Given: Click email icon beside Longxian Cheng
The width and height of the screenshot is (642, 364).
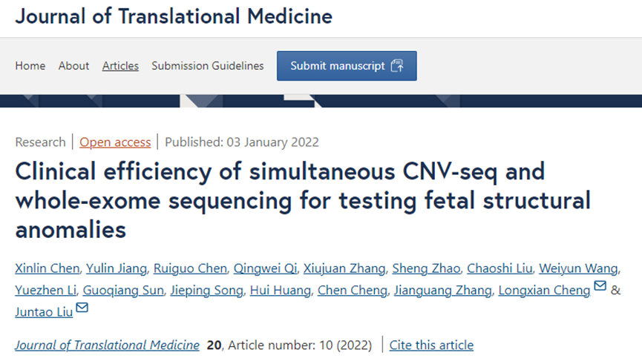Looking at the screenshot, I should pyautogui.click(x=600, y=287).
